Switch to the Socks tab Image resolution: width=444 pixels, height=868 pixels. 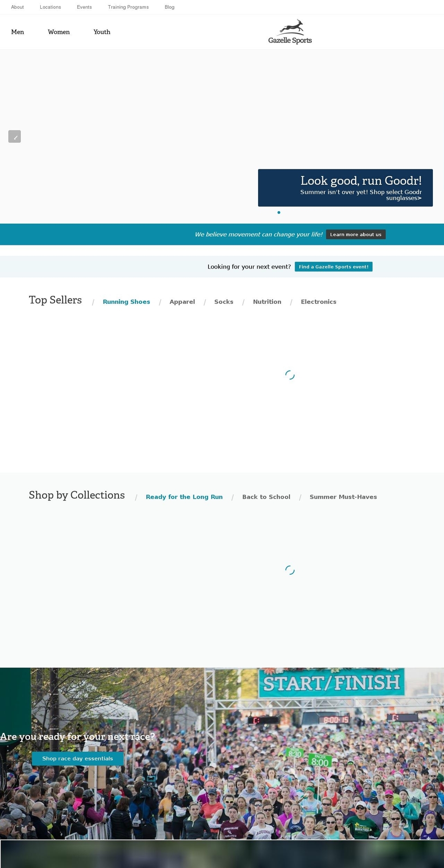tap(224, 302)
